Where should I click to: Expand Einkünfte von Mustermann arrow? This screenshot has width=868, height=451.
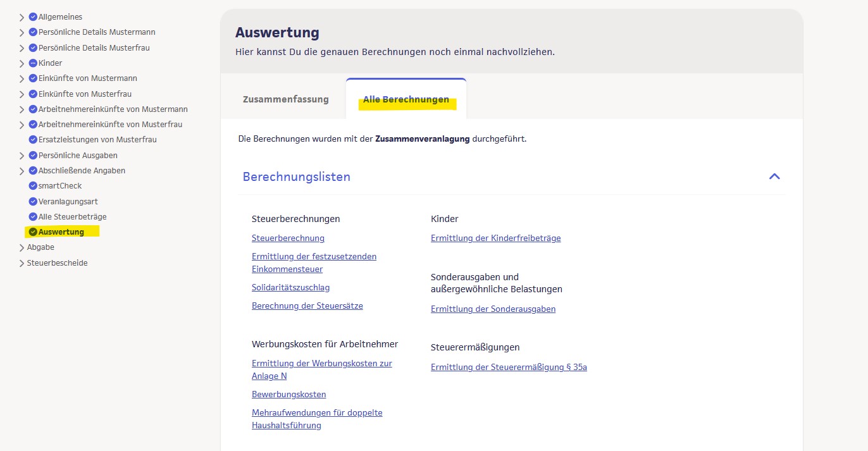pyautogui.click(x=22, y=79)
